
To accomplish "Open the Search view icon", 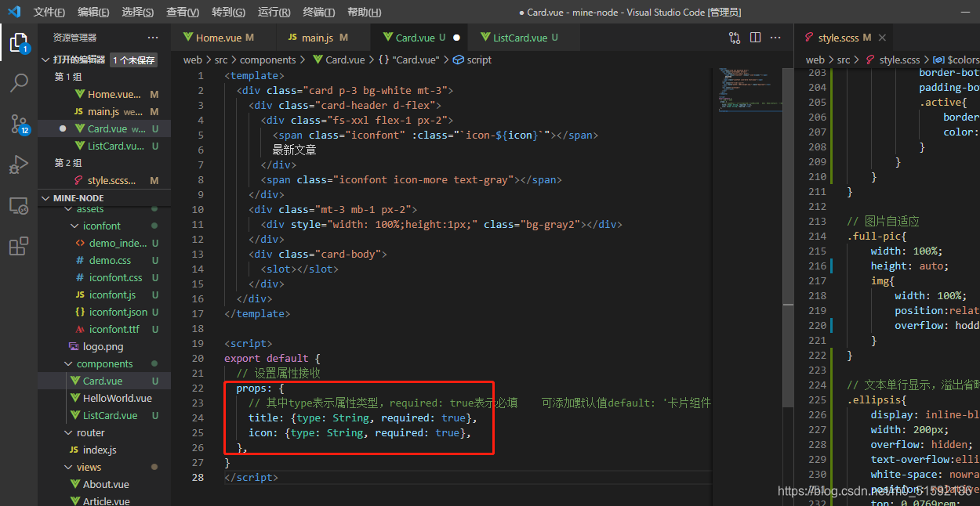I will coord(19,83).
